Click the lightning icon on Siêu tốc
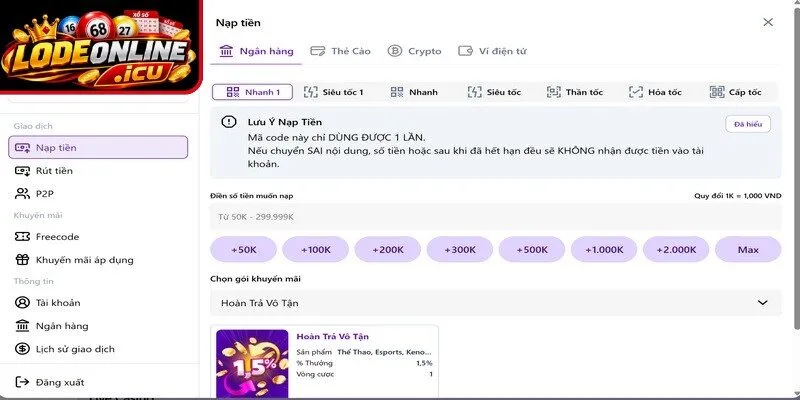Viewport: 800px width, 400px height. (x=474, y=92)
